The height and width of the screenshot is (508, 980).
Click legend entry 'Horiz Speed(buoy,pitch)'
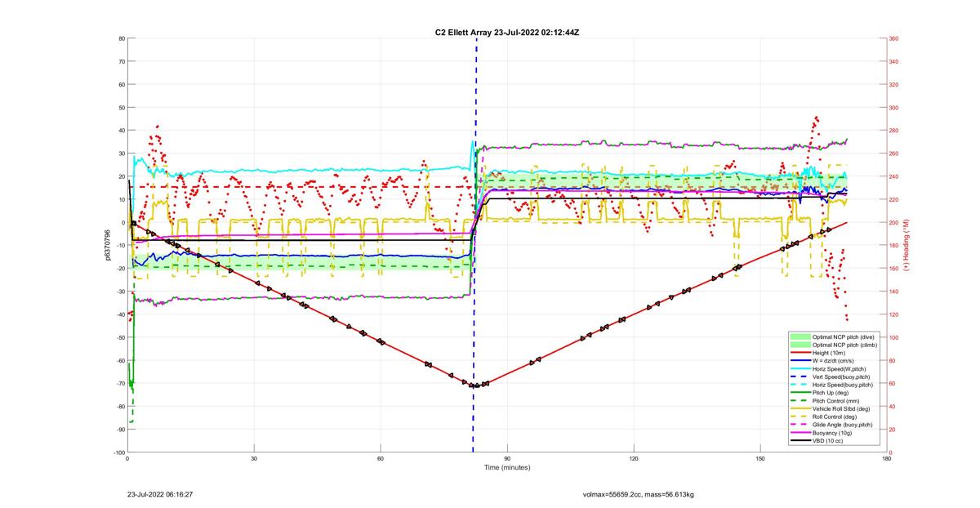click(x=844, y=385)
